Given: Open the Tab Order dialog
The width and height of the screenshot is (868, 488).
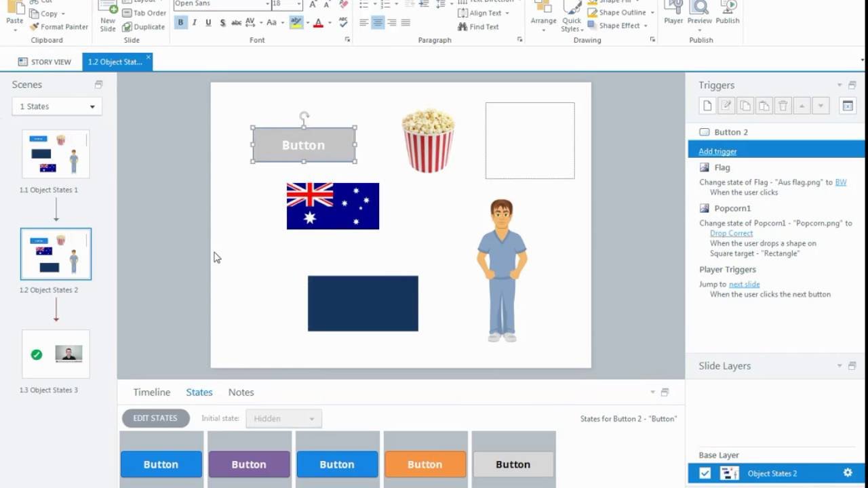Looking at the screenshot, I should [x=144, y=13].
